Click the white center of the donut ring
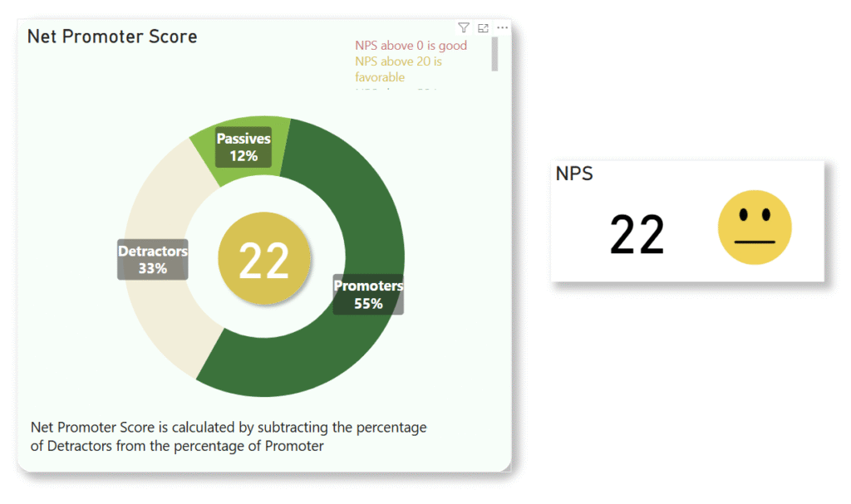 [326, 228]
